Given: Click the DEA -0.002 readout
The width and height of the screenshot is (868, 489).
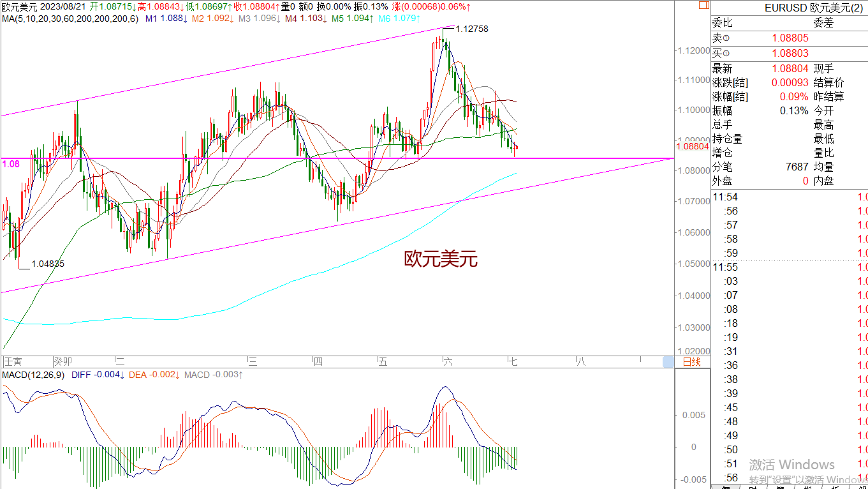Looking at the screenshot, I should click(x=154, y=375).
